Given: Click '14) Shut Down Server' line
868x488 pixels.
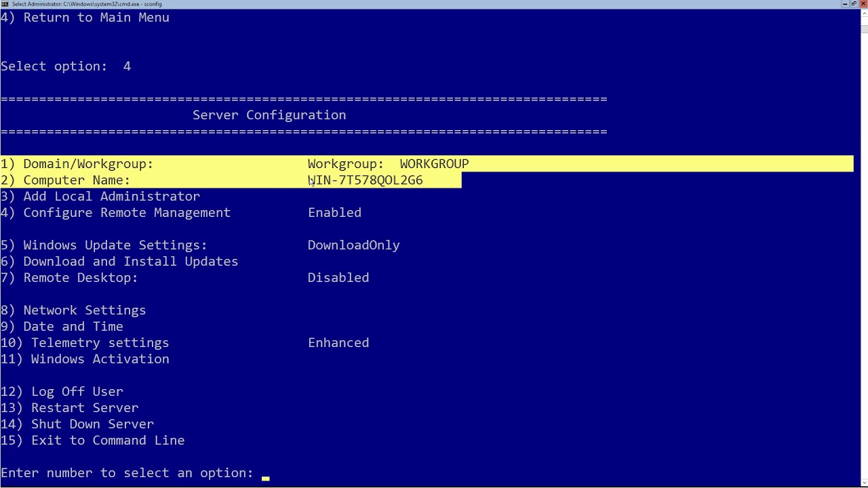Looking at the screenshot, I should [77, 424].
